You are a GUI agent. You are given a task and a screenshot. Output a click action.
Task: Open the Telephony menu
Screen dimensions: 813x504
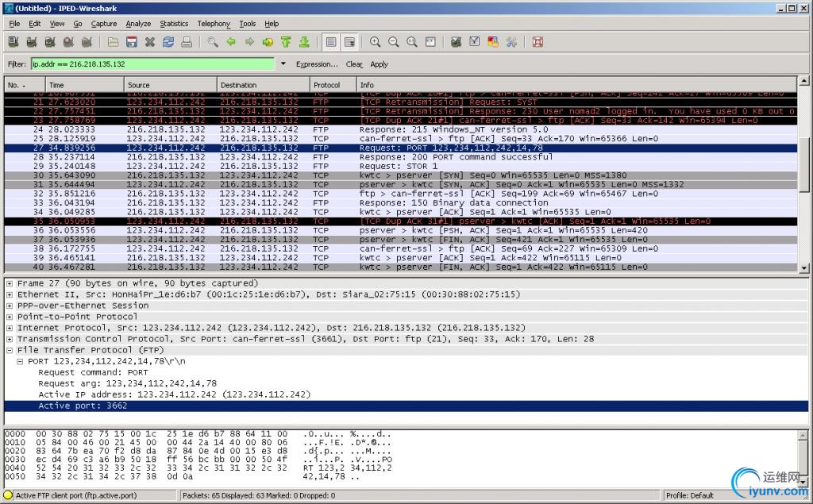pos(214,23)
